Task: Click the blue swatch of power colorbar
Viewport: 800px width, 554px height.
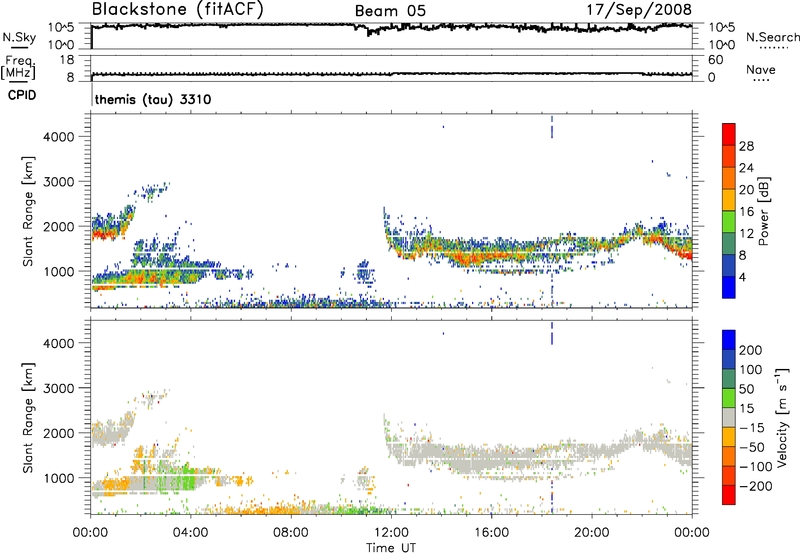Action: pyautogui.click(x=729, y=287)
